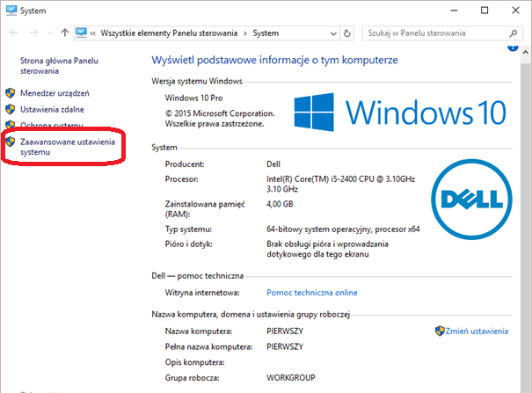Maximize the System window
This screenshot has height=393, width=532.
point(485,11)
